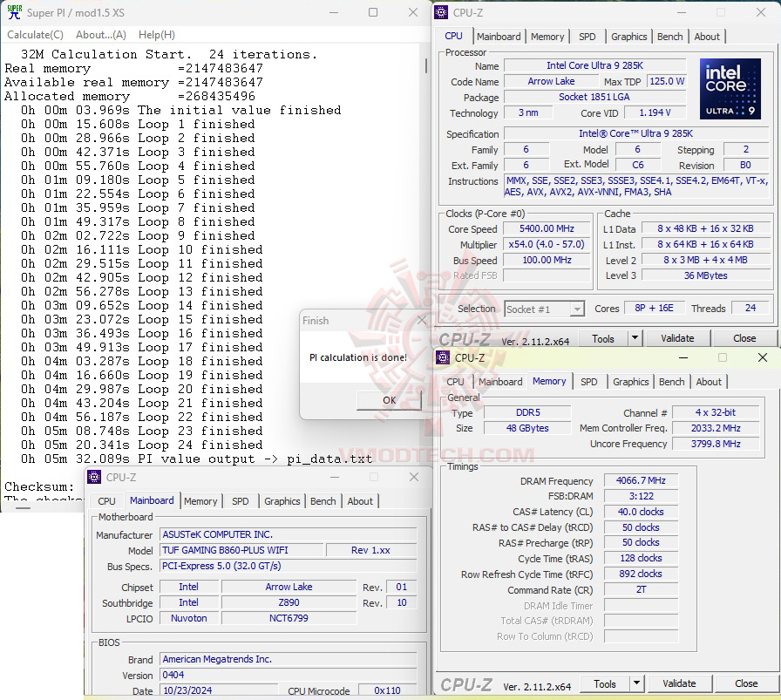Maximize the Super PI window

click(372, 12)
